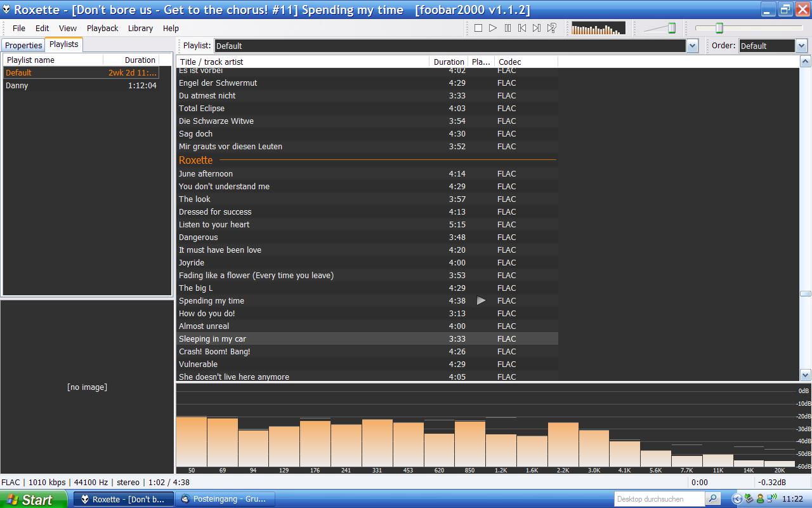812x508 pixels.
Task: Select the track Die Schwarze Witwe
Action: tap(367, 121)
